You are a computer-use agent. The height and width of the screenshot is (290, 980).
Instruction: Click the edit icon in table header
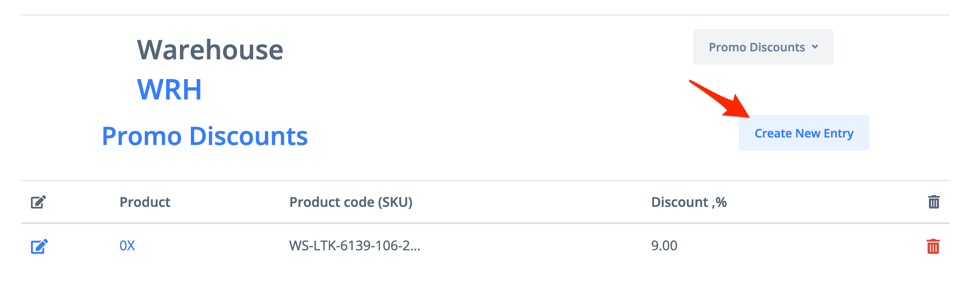point(38,202)
